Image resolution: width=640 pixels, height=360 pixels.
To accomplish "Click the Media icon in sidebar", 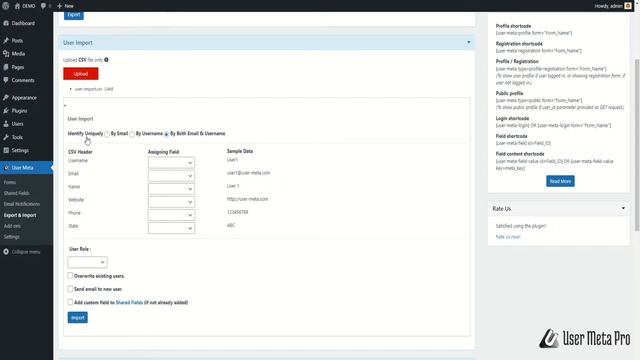I will [6, 53].
